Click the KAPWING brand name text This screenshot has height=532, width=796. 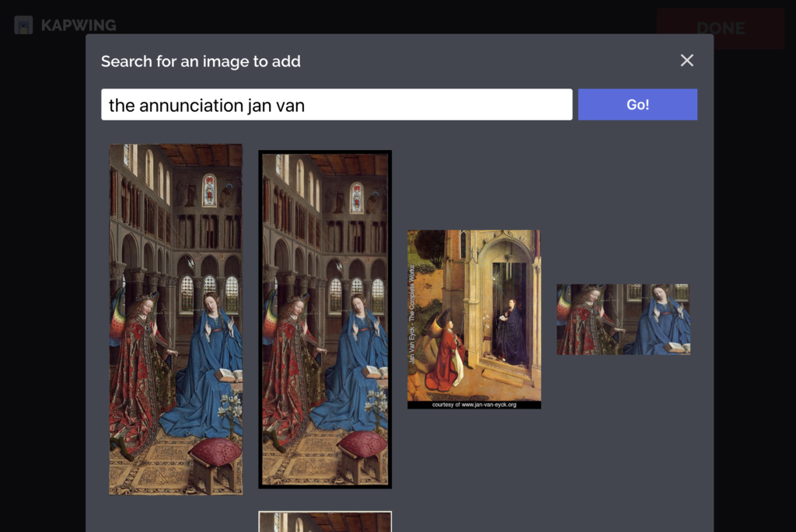(x=79, y=26)
